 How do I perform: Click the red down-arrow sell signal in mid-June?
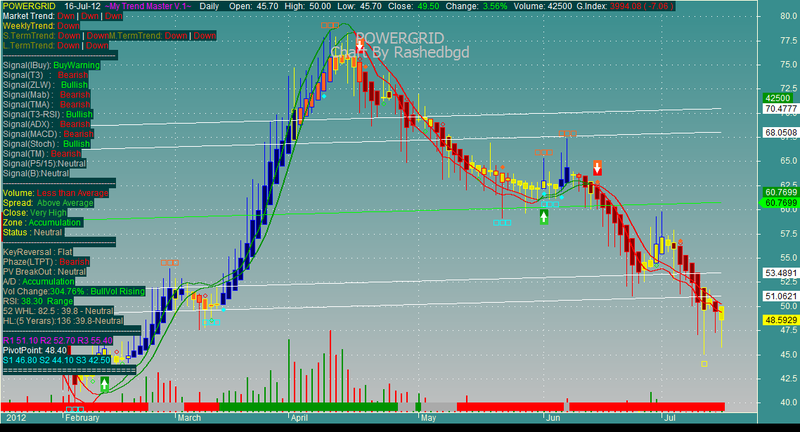coord(597,168)
